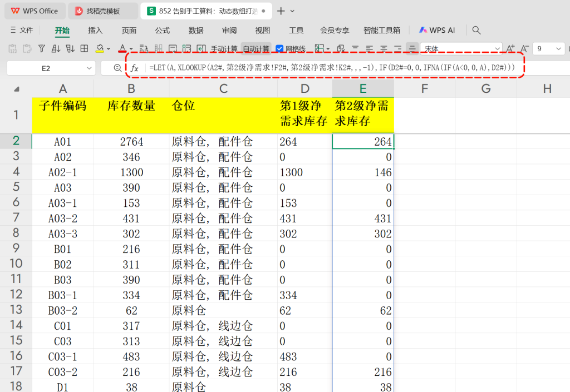Viewport: 570px width, 392px height.
Task: Expand the Name Box dropdown arrow
Action: [x=89, y=68]
